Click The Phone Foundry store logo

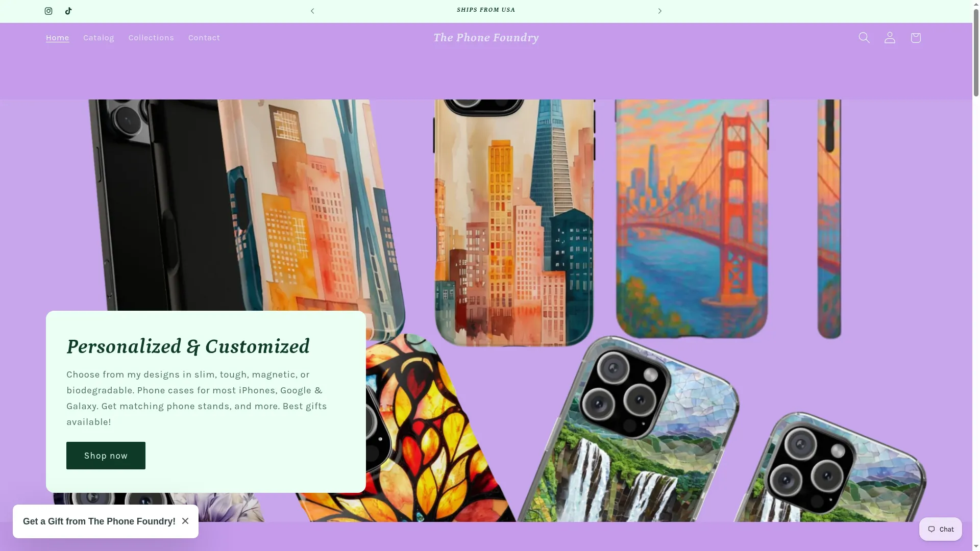486,38
